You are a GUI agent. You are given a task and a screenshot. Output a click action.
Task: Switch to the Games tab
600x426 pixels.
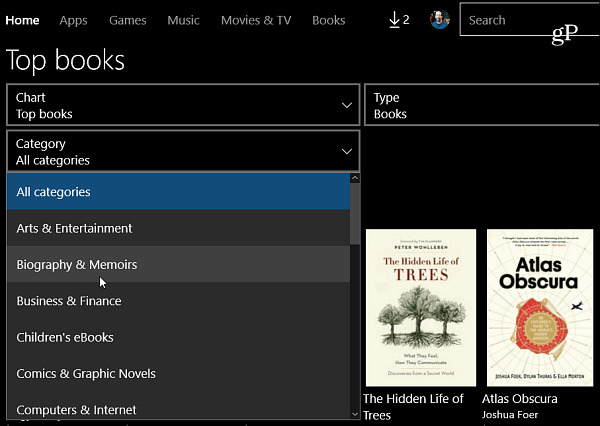[128, 20]
